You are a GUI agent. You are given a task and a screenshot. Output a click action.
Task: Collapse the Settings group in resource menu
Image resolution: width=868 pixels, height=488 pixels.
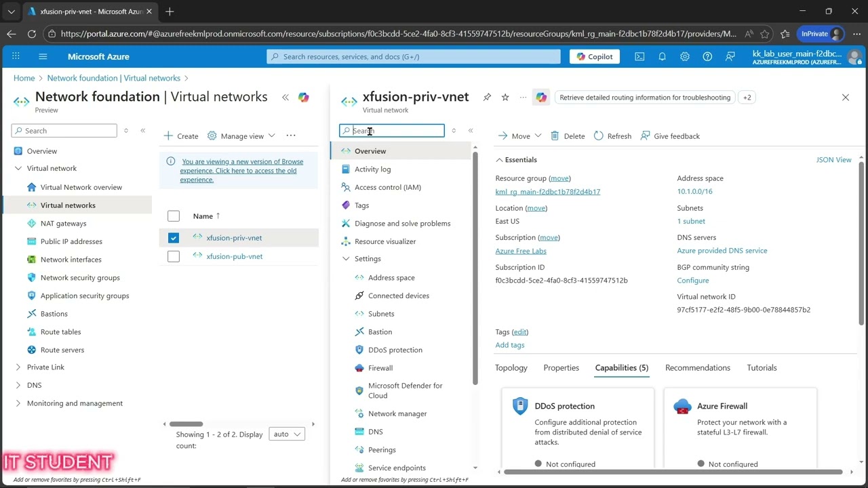click(x=346, y=259)
